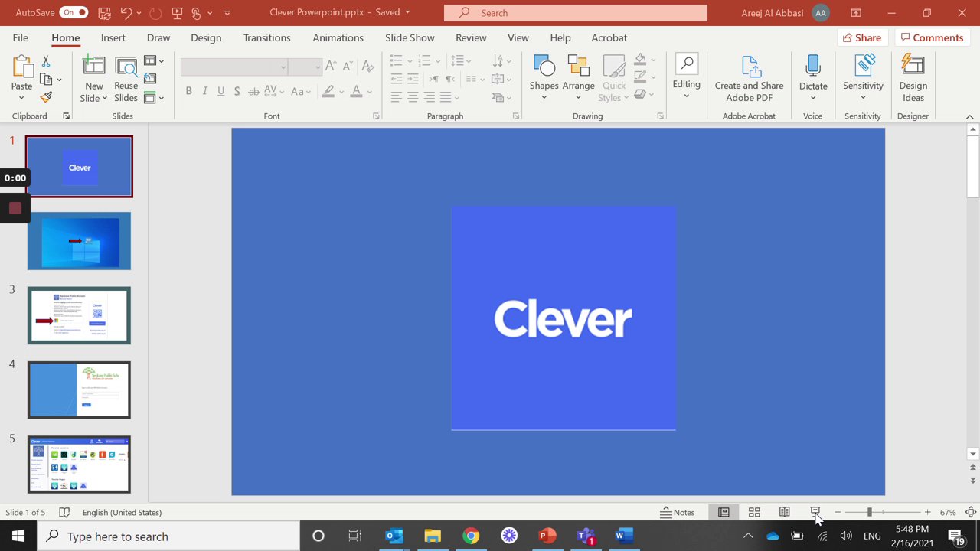Open the Arrange options
The image size is (980, 551).
click(x=578, y=78)
